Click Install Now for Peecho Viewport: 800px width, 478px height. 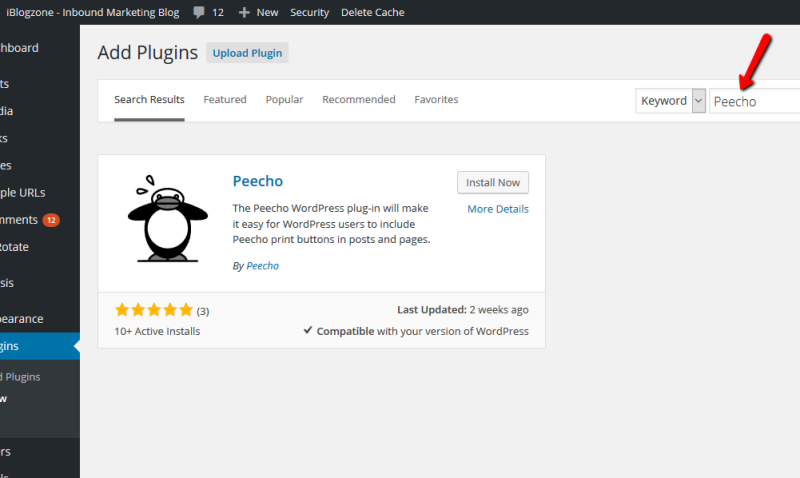pyautogui.click(x=493, y=183)
